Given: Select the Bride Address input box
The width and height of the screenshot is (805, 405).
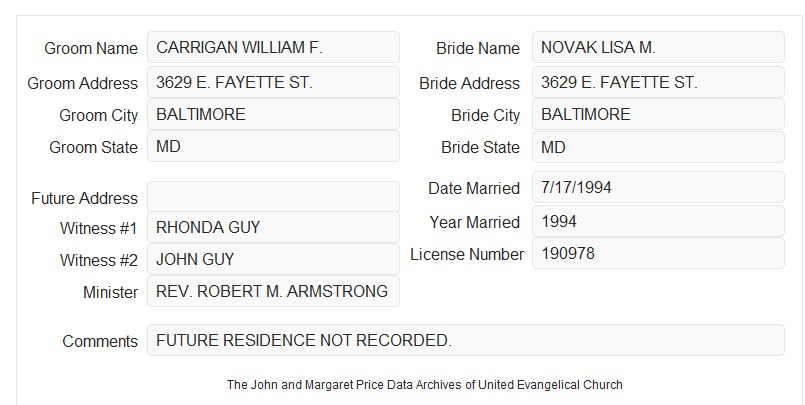Looking at the screenshot, I should [x=658, y=82].
